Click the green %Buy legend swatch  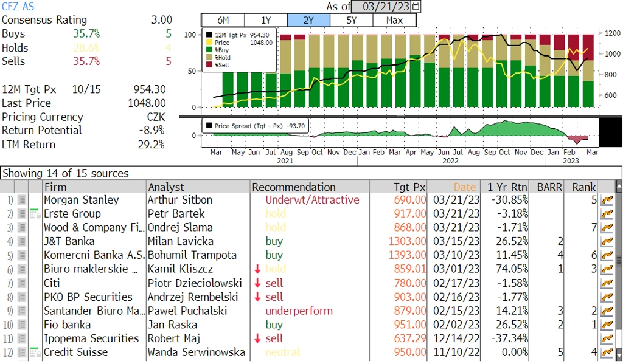click(209, 50)
